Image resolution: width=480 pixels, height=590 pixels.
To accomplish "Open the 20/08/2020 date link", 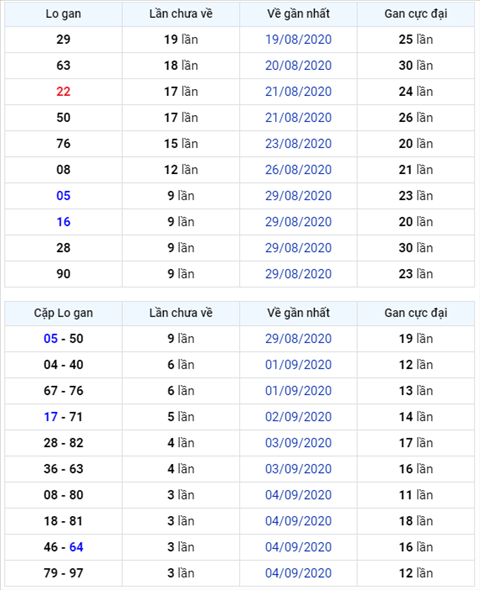I will [298, 65].
